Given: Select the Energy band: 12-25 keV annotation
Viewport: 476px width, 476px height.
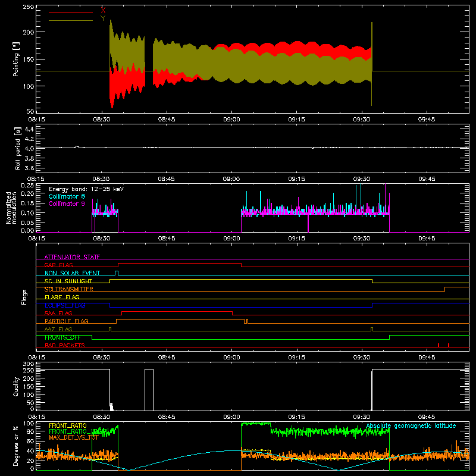Looking at the screenshot, I should 86,189.
